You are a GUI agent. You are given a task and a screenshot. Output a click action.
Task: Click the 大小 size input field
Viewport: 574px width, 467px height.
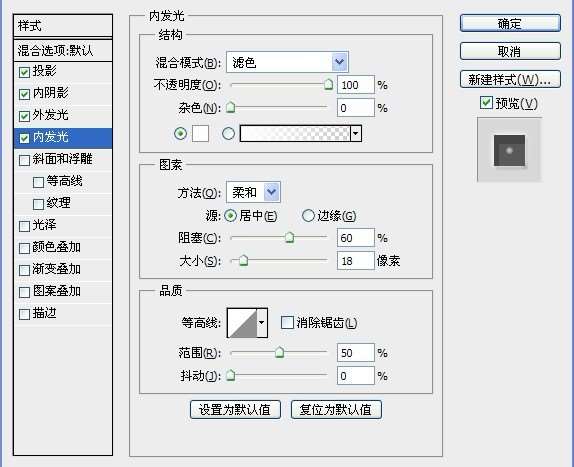click(x=355, y=261)
